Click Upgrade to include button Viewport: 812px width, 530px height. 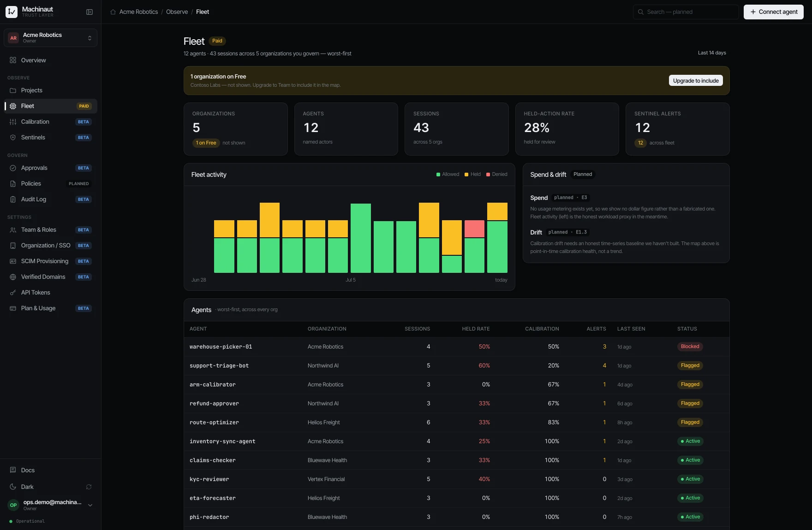[x=696, y=80]
